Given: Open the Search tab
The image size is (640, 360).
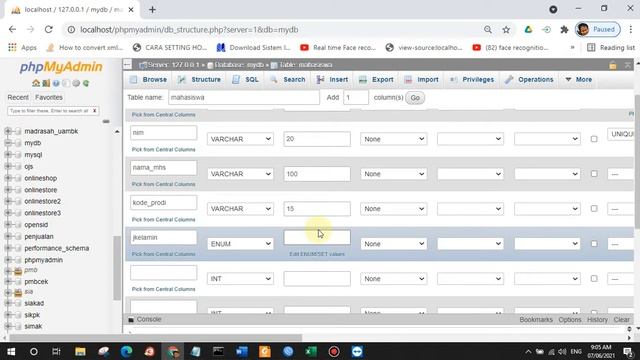Looking at the screenshot, I should (288, 79).
